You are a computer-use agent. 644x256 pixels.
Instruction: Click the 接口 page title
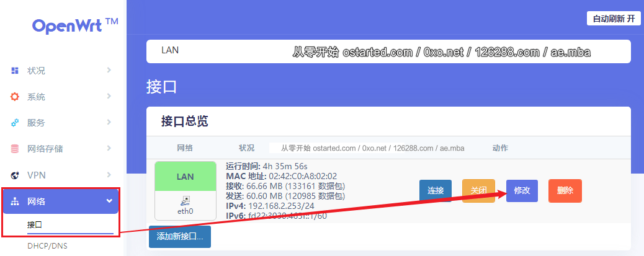[161, 87]
